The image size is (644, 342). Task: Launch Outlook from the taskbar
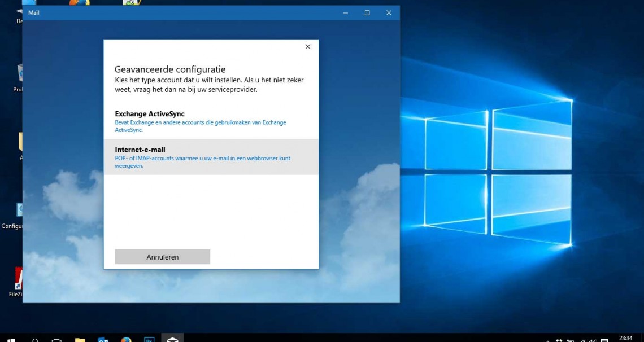coord(103,340)
